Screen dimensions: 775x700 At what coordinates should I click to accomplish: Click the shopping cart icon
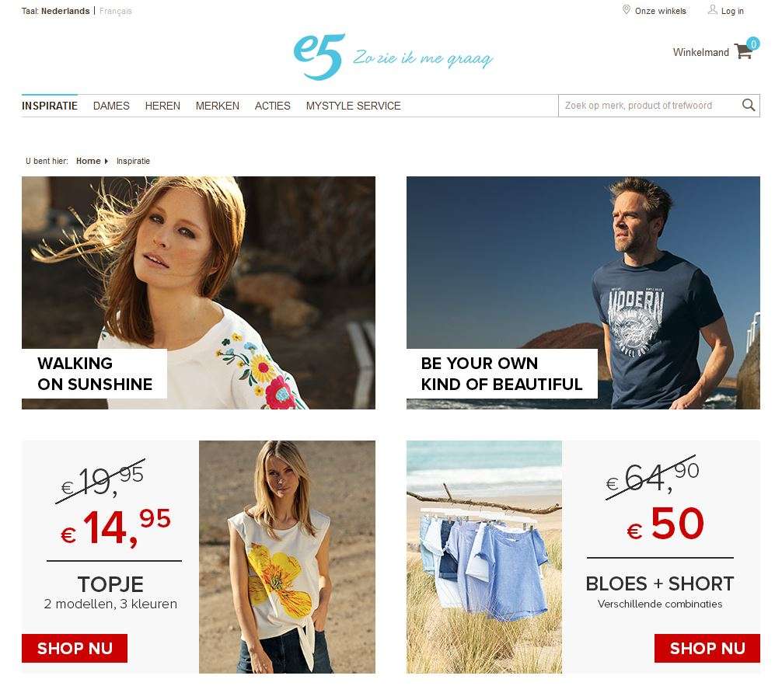click(743, 51)
